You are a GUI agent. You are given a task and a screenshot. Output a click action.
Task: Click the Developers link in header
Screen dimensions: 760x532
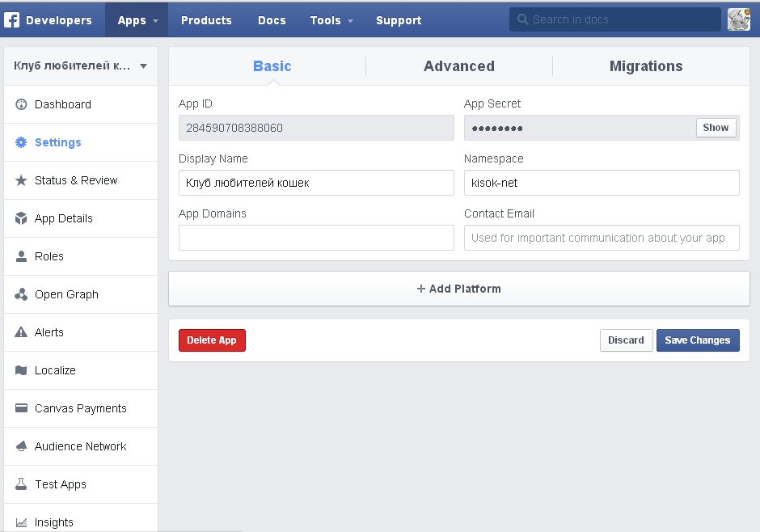59,20
